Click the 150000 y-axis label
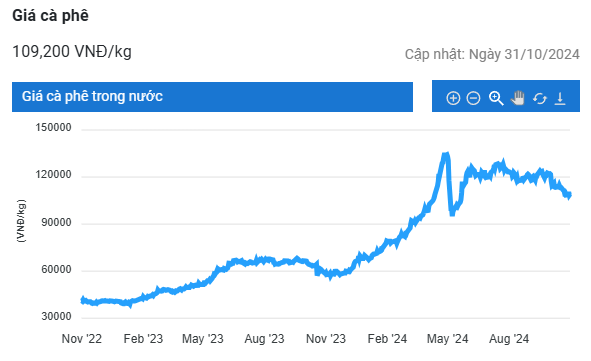This screenshot has height=361, width=591. click(x=53, y=127)
